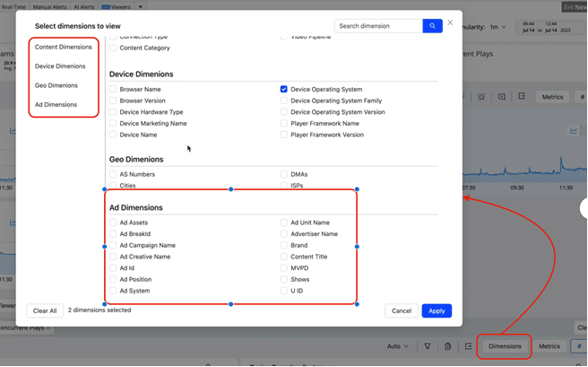Select the Viewers tab
Screen dimensions: 588x367
[x=117, y=7]
